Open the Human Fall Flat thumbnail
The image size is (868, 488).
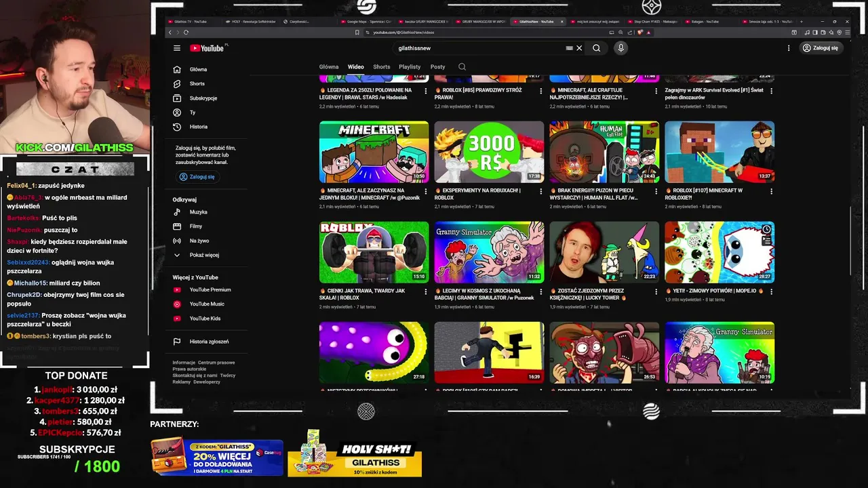coord(604,152)
